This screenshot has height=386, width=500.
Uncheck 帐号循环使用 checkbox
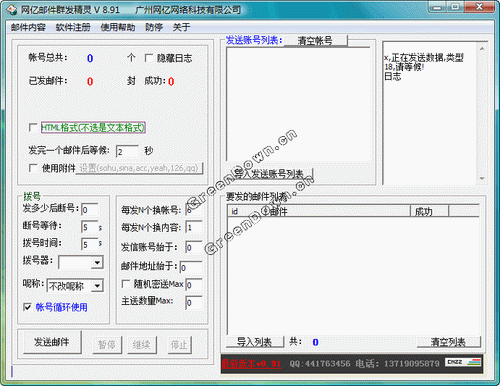(x=27, y=307)
